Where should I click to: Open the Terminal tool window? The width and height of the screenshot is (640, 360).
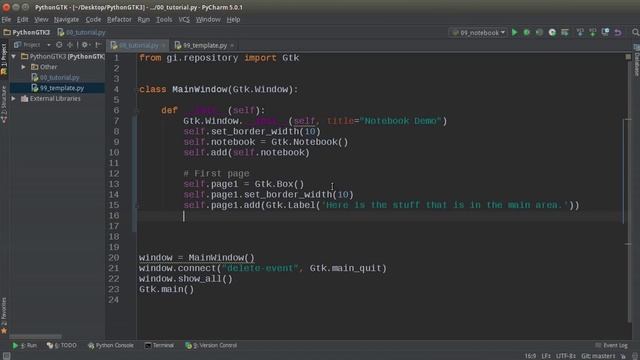159,345
